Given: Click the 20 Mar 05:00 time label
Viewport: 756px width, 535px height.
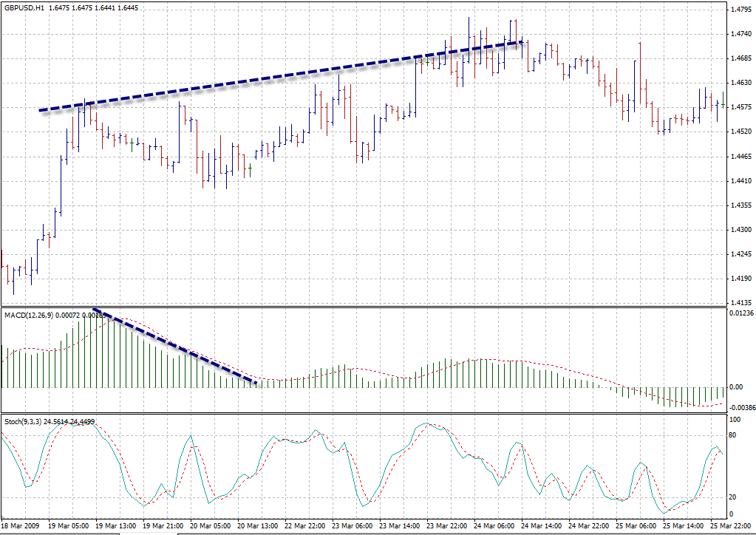Looking at the screenshot, I should point(211,525).
